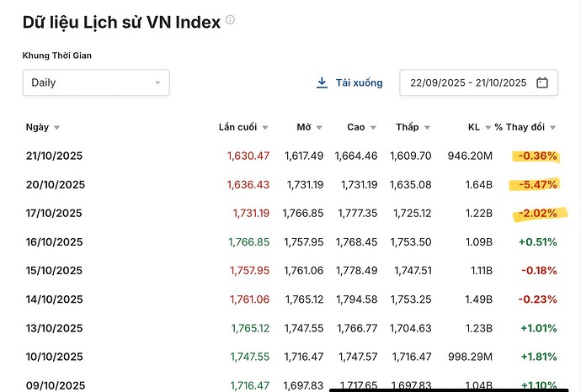This screenshot has width=581, height=392.
Task: Sort by Lần cuối column arrow
Action: click(264, 128)
